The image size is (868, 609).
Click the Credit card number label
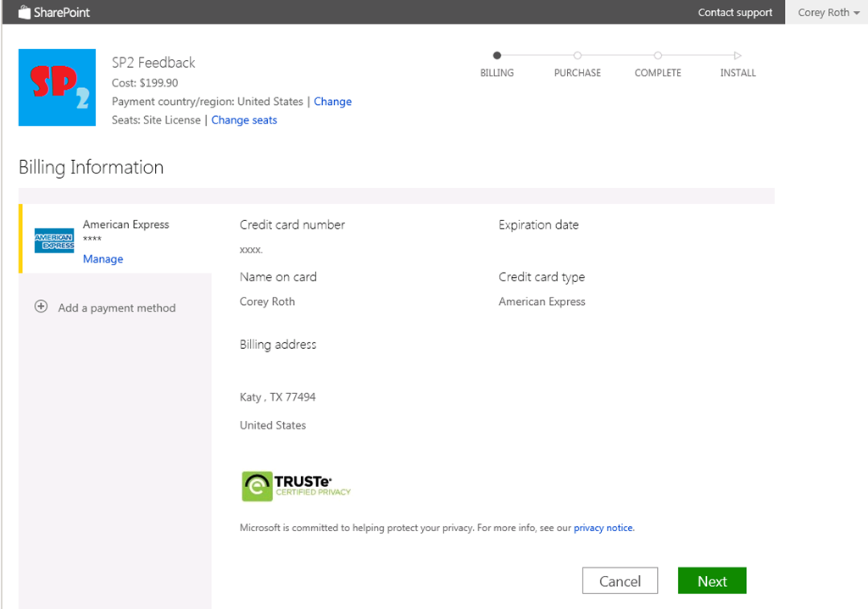(x=292, y=224)
